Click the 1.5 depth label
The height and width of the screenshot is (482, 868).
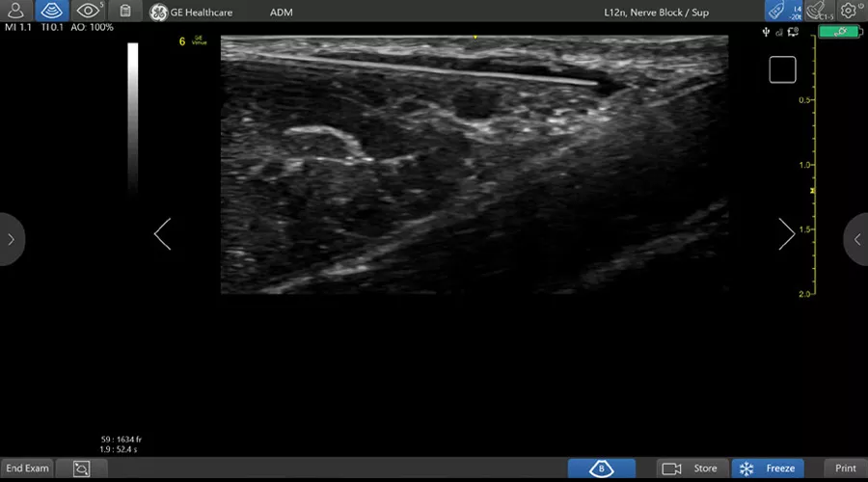[804, 229]
